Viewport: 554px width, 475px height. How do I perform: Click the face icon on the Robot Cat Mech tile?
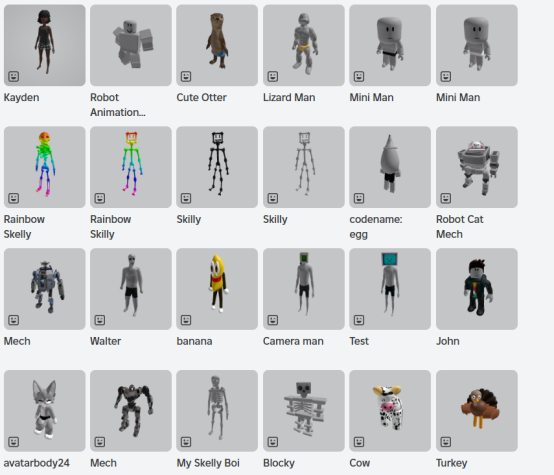coord(446,198)
